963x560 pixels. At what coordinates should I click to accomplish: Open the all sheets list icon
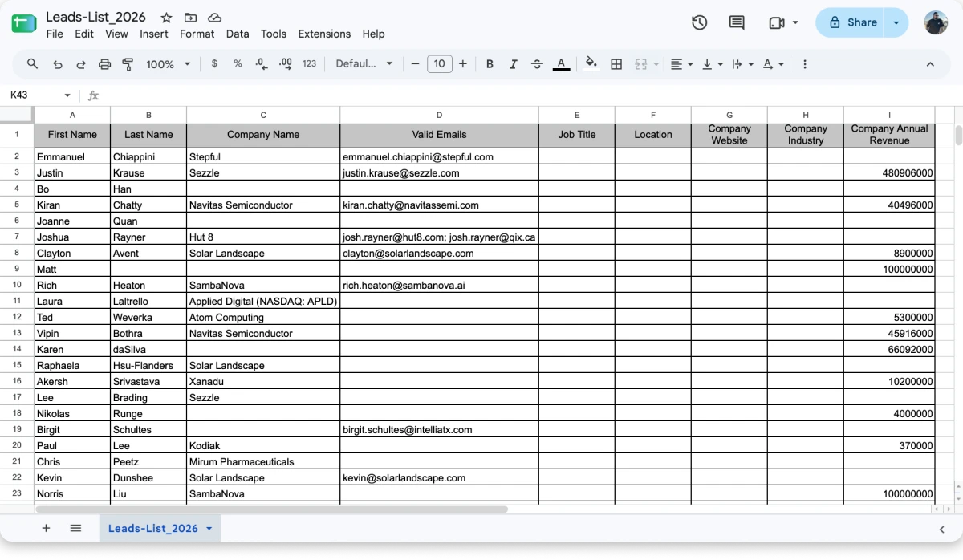click(x=75, y=528)
